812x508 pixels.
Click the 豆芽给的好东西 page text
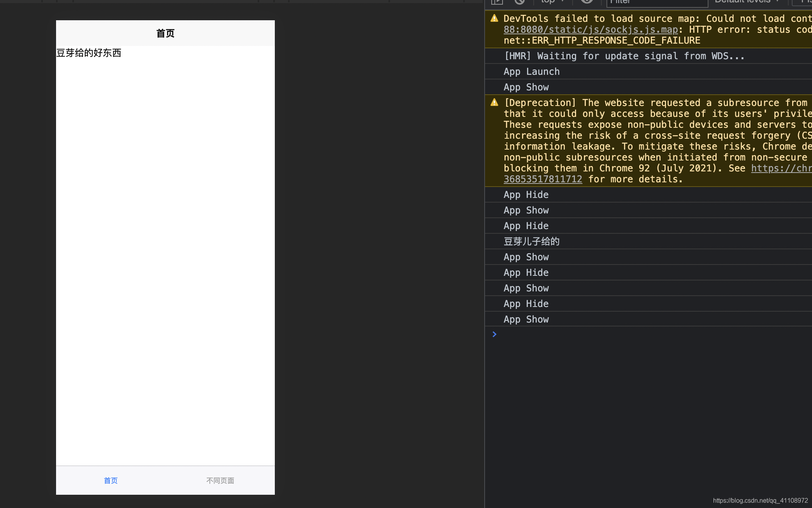click(89, 53)
